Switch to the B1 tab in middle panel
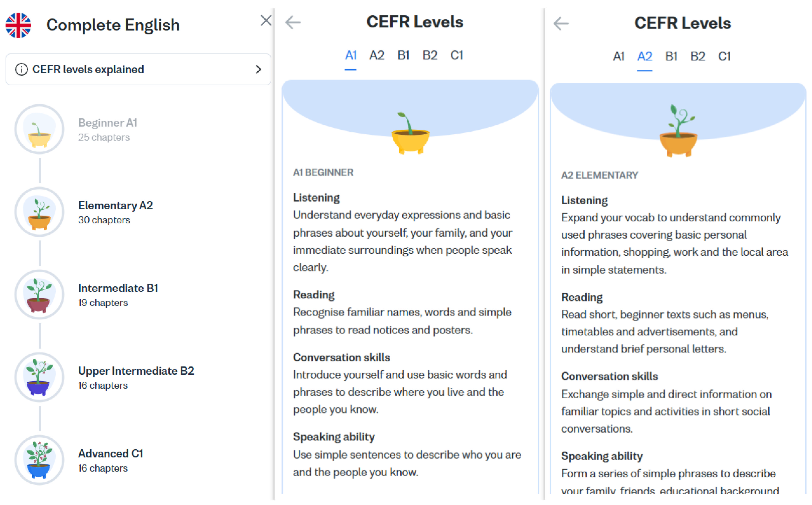Screen dimensions: 812x505 [404, 55]
